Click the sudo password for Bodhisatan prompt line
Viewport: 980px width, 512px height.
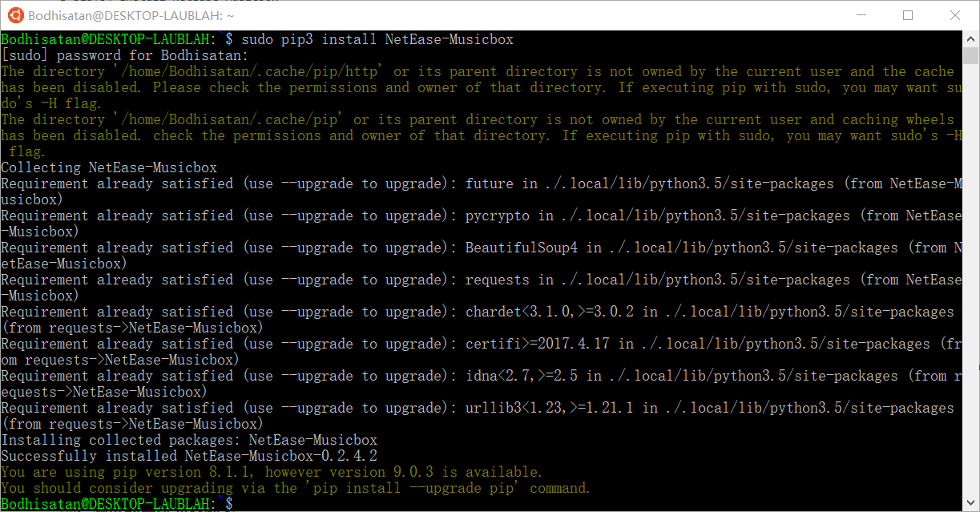pyautogui.click(x=124, y=54)
